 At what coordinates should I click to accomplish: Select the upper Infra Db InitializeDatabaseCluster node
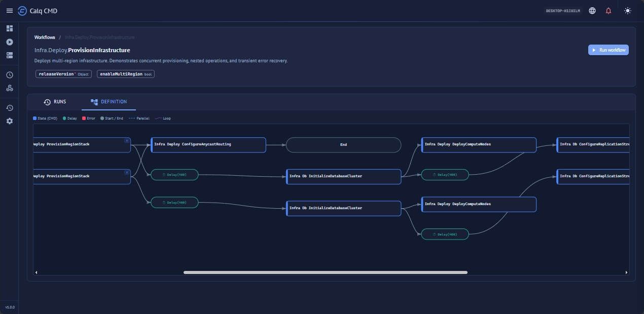click(343, 177)
